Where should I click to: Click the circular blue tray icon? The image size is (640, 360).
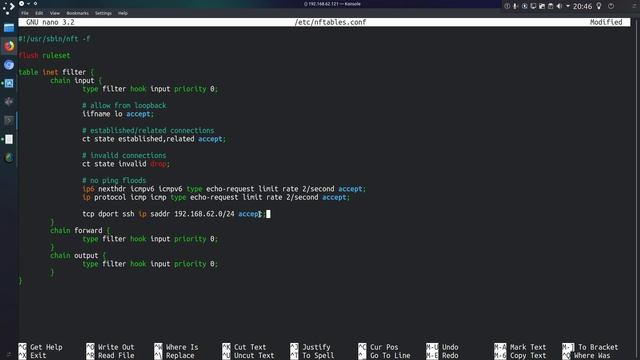pos(524,6)
